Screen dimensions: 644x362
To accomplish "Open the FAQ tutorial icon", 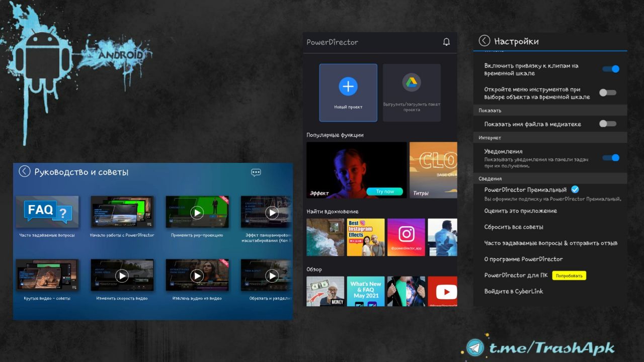I will tap(47, 211).
